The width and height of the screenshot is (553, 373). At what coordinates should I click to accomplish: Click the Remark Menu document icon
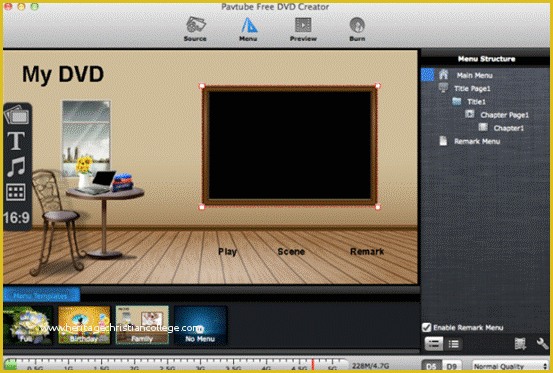click(443, 141)
